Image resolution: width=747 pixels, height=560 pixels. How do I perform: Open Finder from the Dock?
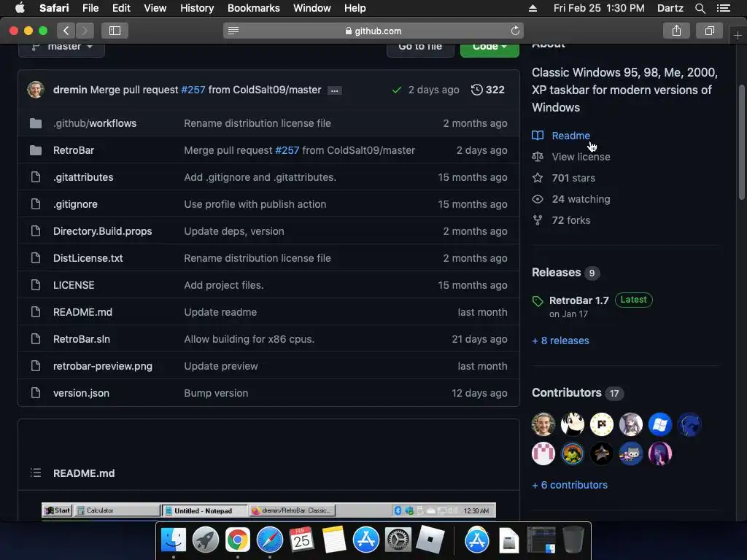point(174,540)
